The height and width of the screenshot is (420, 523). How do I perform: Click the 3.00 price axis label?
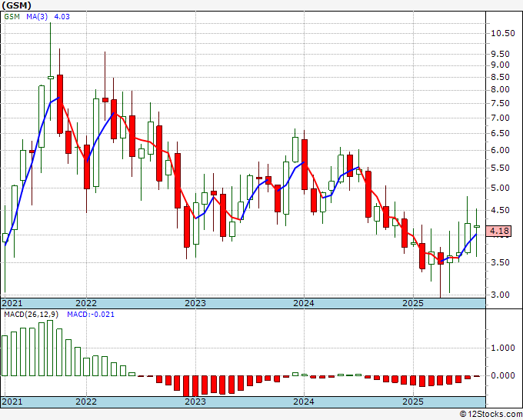500,295
